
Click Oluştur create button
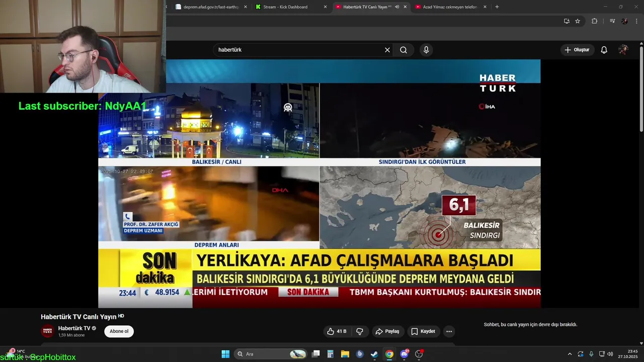(x=577, y=50)
